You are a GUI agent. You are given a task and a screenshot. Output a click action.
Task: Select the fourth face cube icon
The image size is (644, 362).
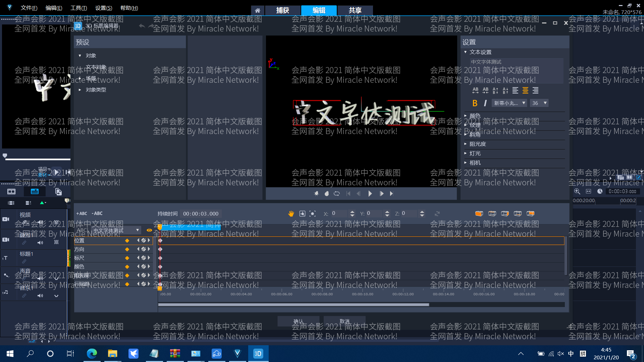click(518, 214)
